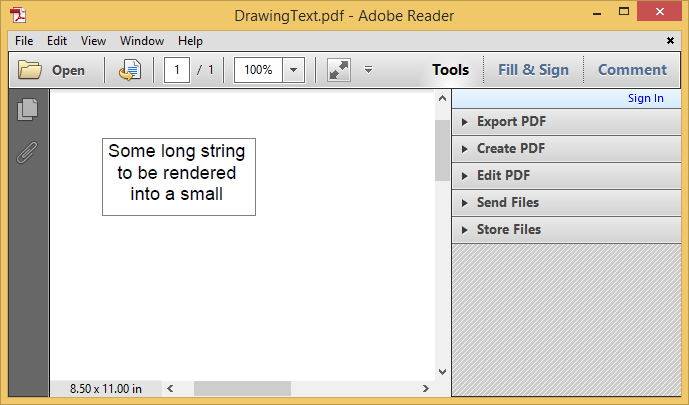Click the horizontal scrollbar thumb
This screenshot has width=689, height=405.
click(241, 388)
